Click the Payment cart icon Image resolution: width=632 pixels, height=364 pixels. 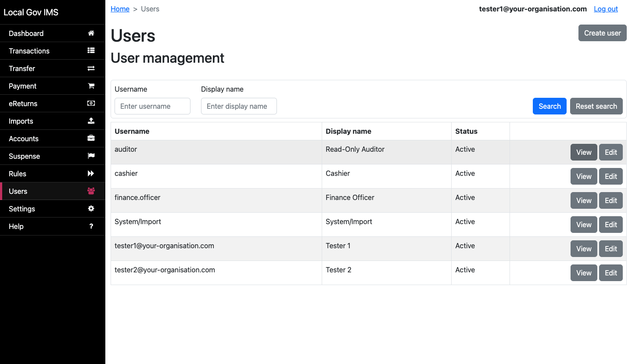(x=91, y=86)
